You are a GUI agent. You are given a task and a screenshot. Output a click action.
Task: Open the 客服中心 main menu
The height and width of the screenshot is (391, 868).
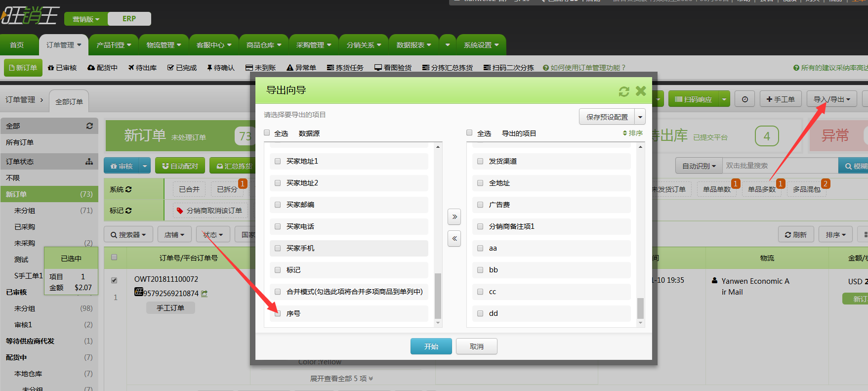coord(214,45)
